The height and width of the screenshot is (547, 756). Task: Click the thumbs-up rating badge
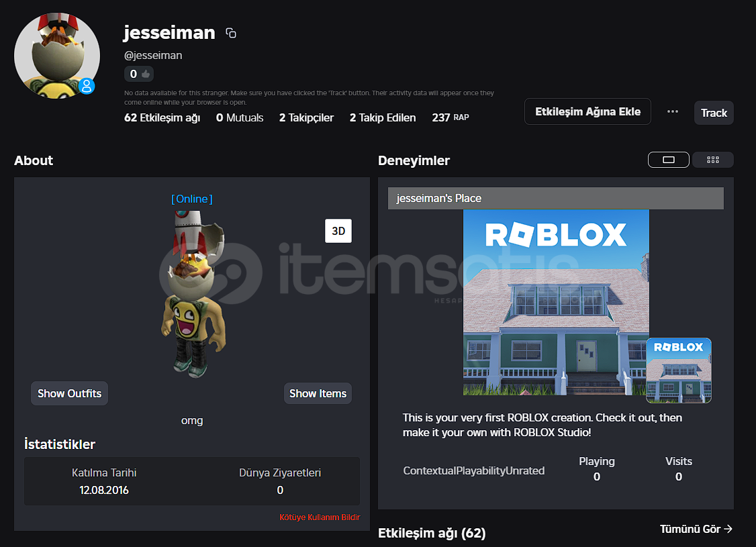(x=139, y=74)
